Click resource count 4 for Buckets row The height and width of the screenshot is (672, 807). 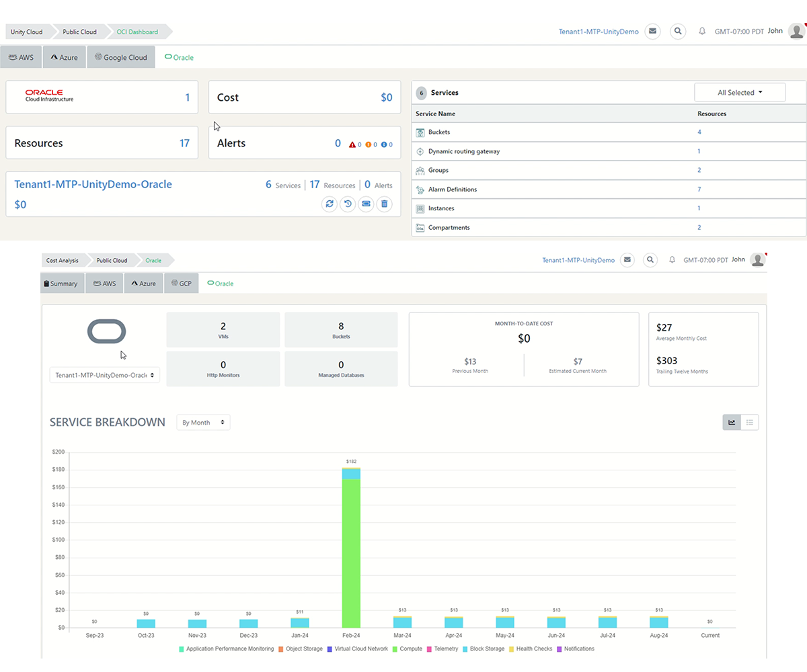pyautogui.click(x=699, y=132)
